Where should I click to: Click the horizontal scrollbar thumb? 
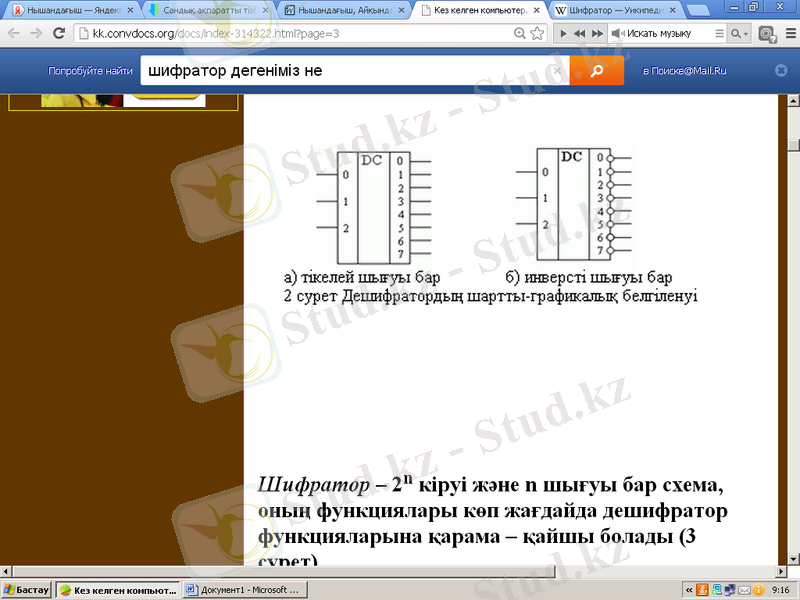pos(284,571)
